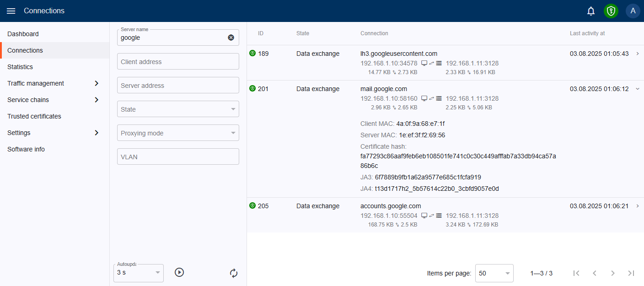
Task: Open the Trusted certificates page
Action: (34, 116)
